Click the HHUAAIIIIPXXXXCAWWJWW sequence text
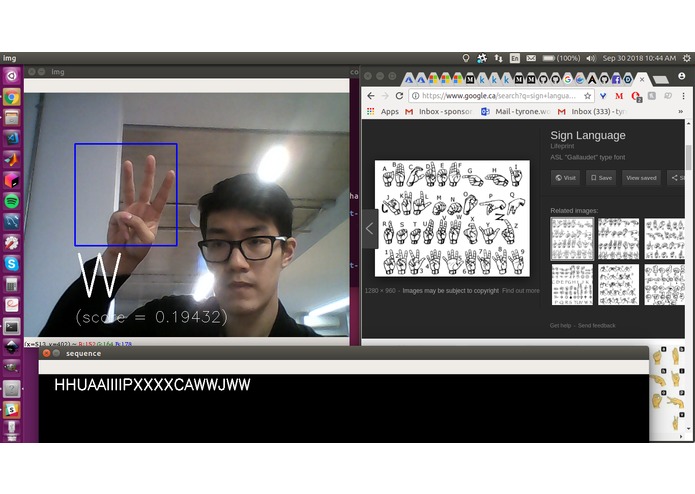This screenshot has height=494, width=695. coord(152,385)
